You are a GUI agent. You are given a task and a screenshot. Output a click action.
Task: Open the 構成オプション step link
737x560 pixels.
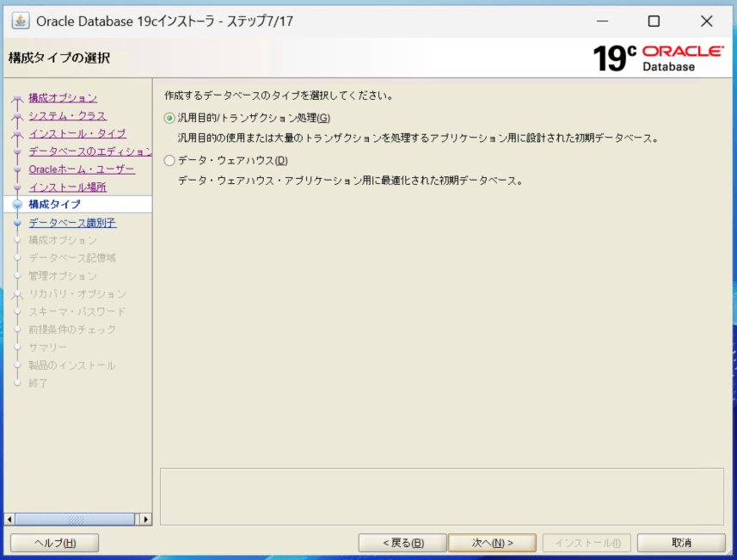63,98
